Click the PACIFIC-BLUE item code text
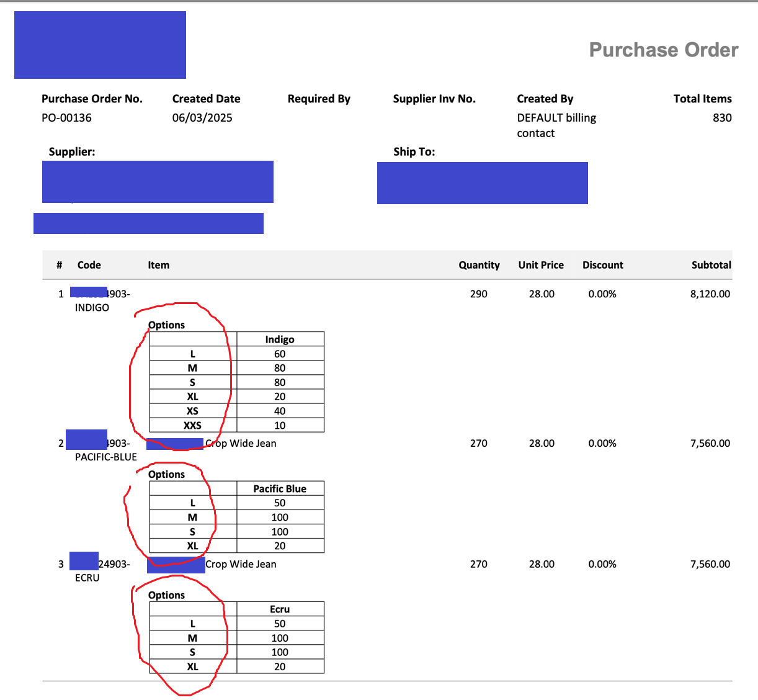The image size is (758, 700). 106,457
